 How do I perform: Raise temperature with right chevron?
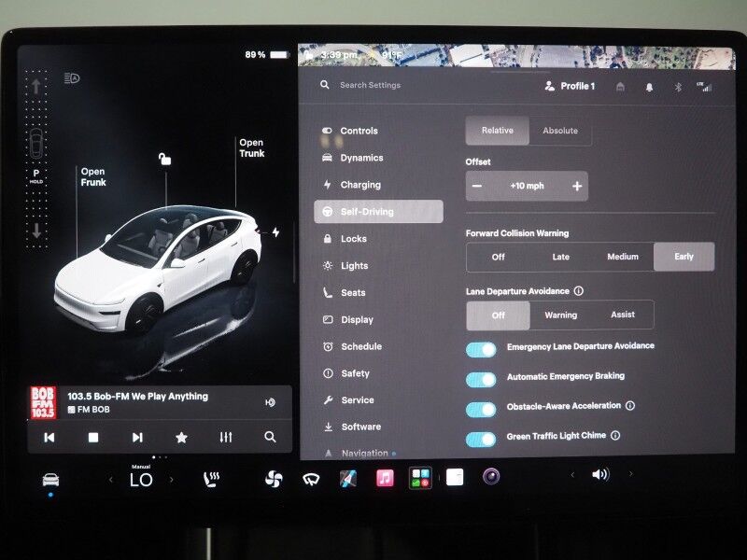[172, 480]
